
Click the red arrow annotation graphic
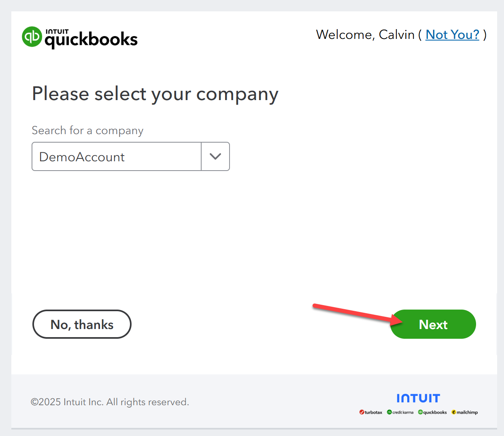point(358,314)
